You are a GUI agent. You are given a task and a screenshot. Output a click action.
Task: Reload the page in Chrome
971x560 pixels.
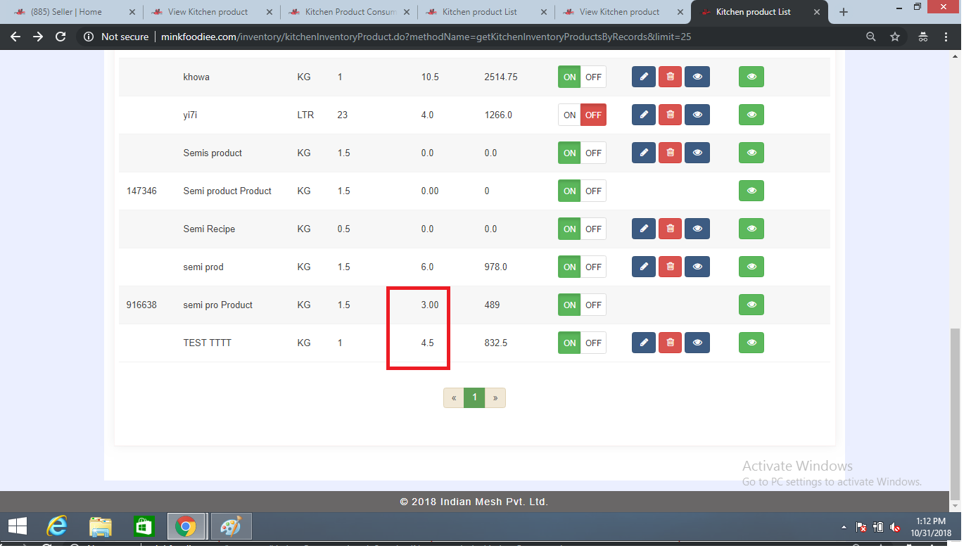pos(61,37)
